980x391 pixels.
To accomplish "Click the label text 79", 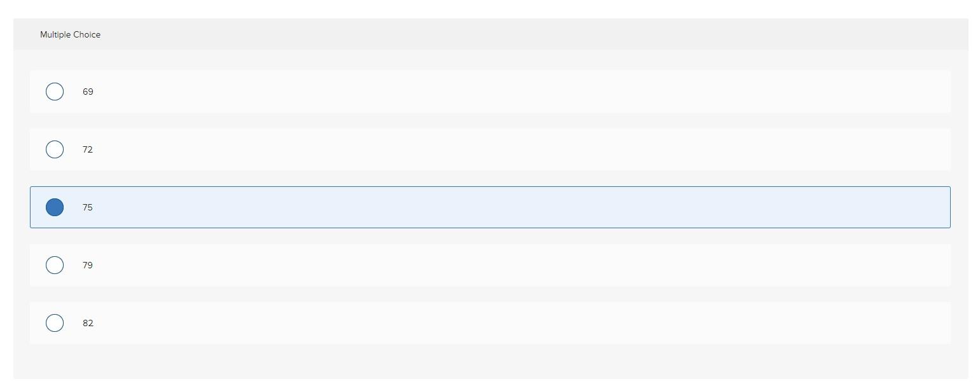I will click(x=88, y=264).
